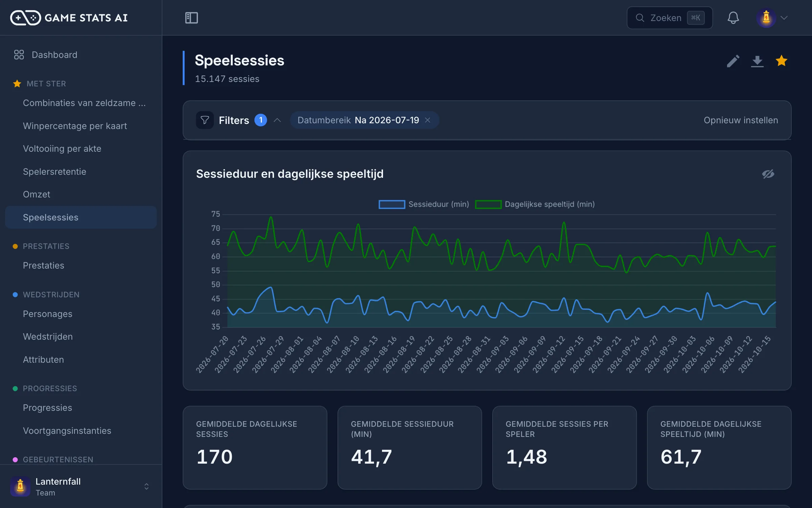Screen dimensions: 812x508
Task: Remove the Datumbereik filter chip
Action: click(x=428, y=120)
